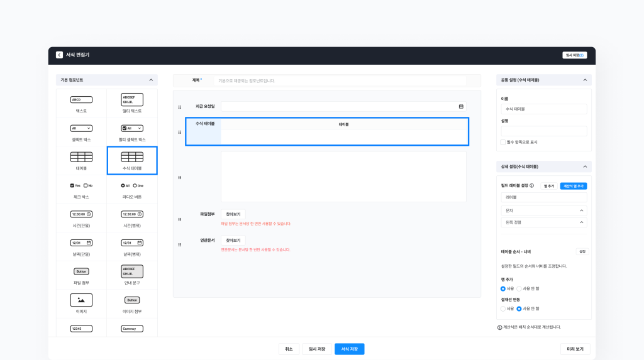The width and height of the screenshot is (644, 360).
Task: Open the 왼쪽 정렬 alignment dropdown
Action: coord(543,222)
